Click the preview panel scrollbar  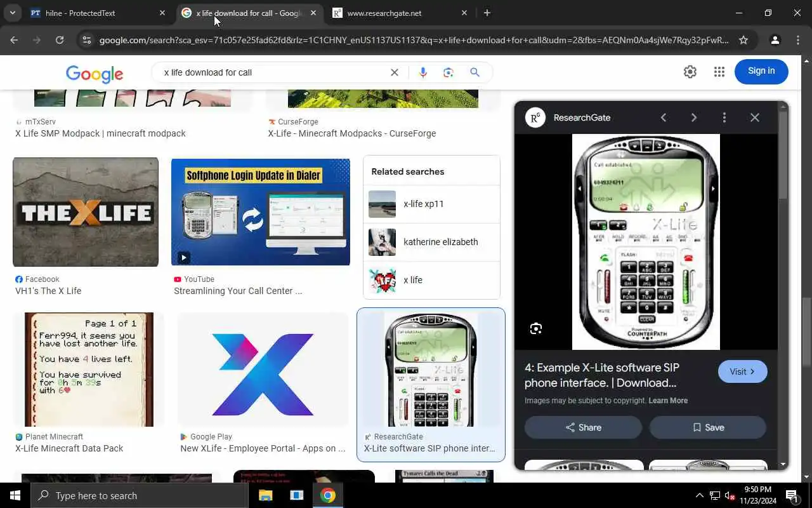(x=783, y=156)
